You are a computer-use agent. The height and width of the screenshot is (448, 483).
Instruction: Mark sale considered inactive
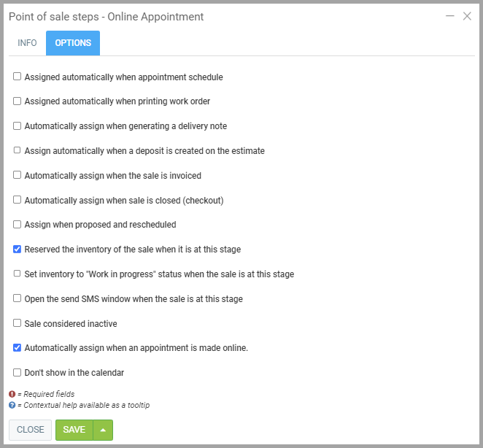tap(18, 323)
